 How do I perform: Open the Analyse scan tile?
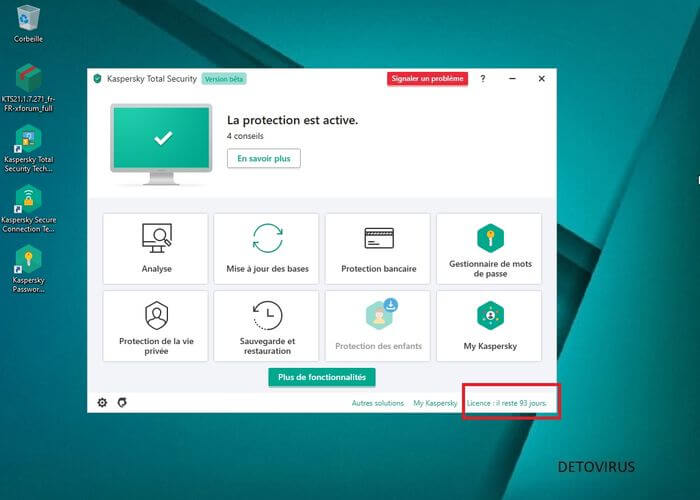tap(156, 249)
